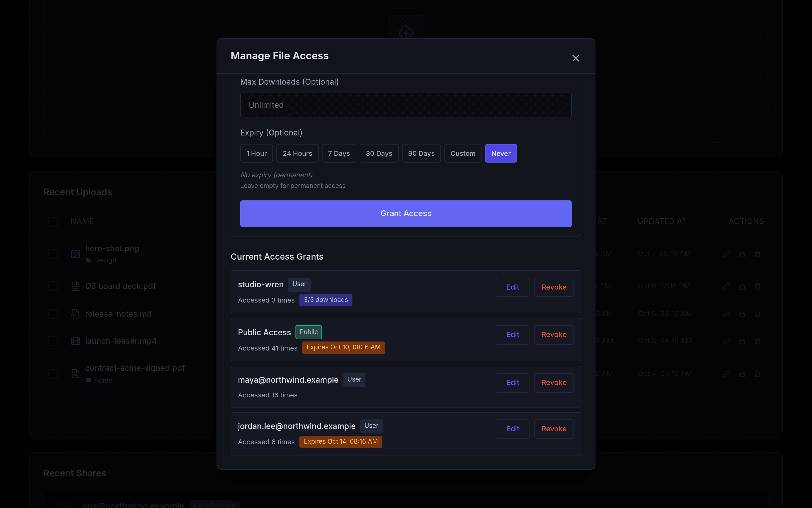Viewport: 812px width, 508px height.
Task: Set expiry to 90 Days
Action: (421, 153)
